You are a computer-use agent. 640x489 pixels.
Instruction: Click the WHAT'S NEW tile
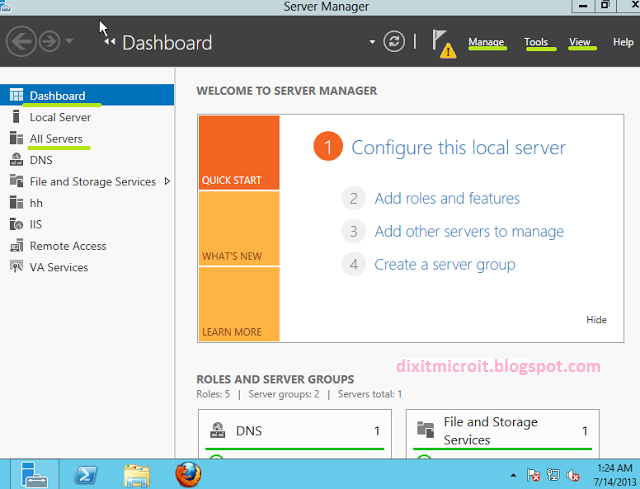pyautogui.click(x=239, y=228)
